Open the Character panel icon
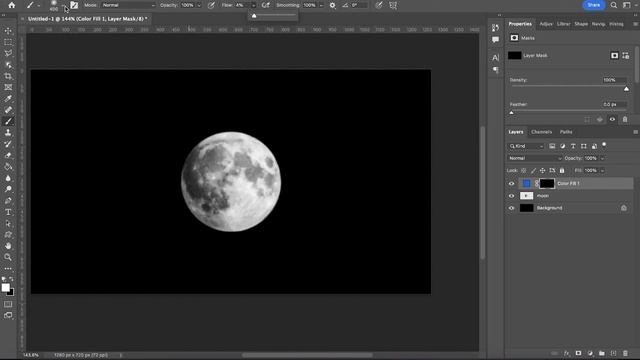Viewport: 640px width, 360px height. coord(496,58)
